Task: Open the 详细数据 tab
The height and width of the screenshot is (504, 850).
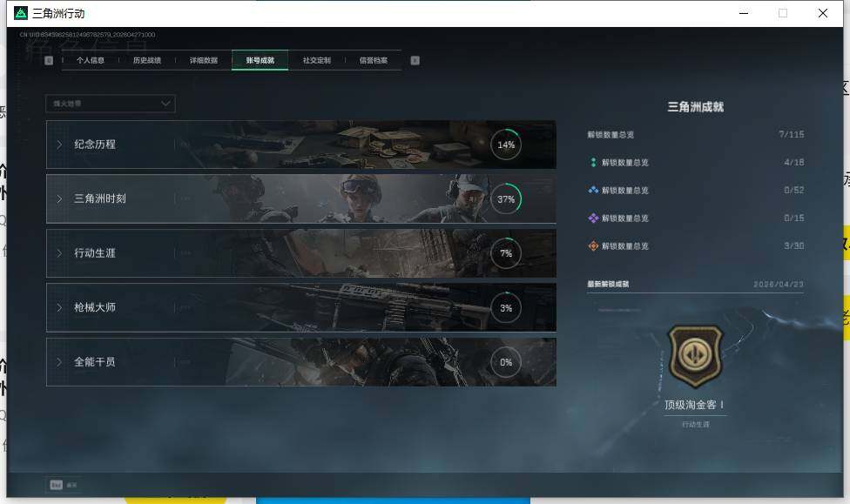Action: pyautogui.click(x=203, y=60)
